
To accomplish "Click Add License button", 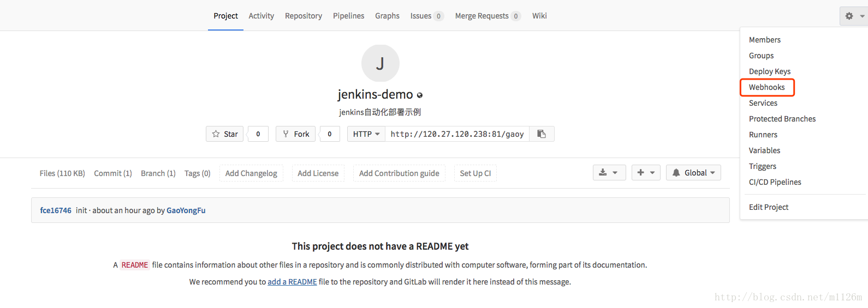I will tap(318, 173).
